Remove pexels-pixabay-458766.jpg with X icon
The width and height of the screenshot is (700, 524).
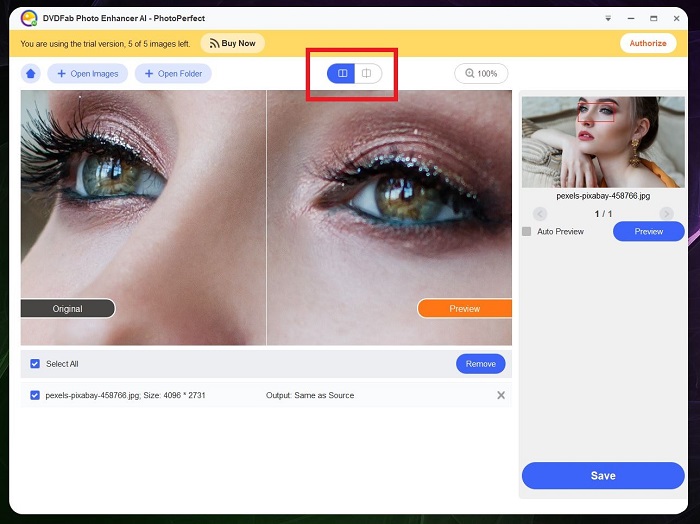pyautogui.click(x=501, y=395)
